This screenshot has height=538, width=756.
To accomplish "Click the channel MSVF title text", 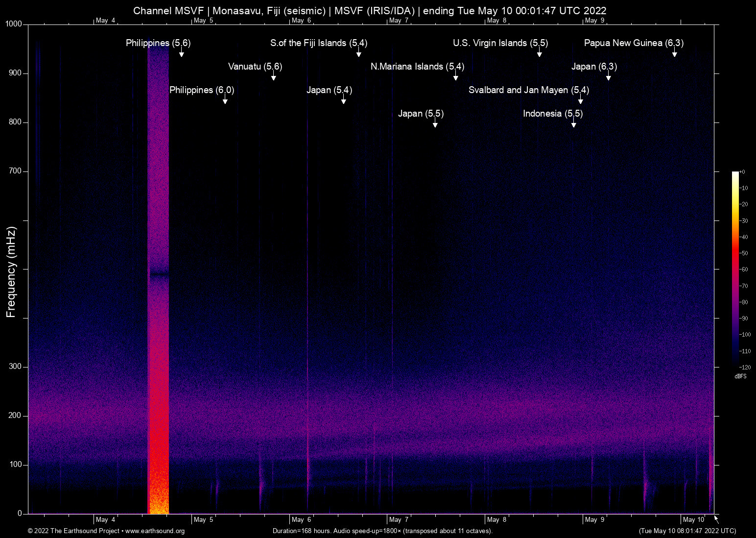I will point(370,10).
